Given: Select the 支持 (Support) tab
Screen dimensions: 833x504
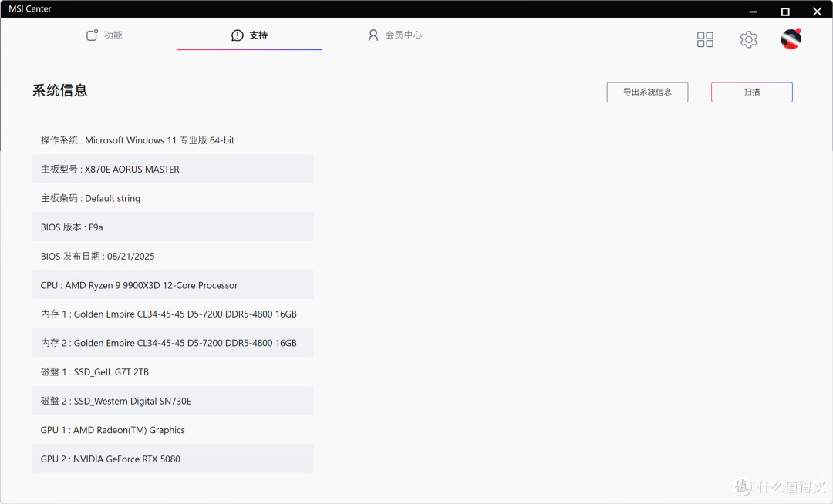Looking at the screenshot, I should 250,35.
